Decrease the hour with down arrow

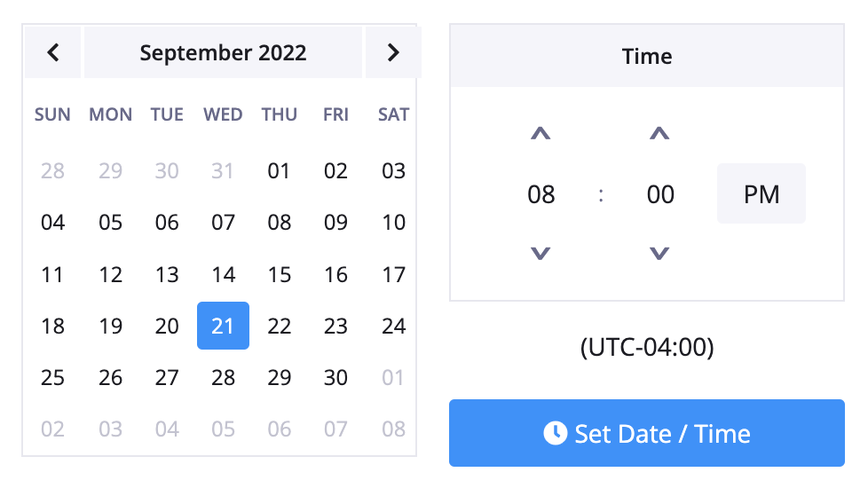pos(541,254)
